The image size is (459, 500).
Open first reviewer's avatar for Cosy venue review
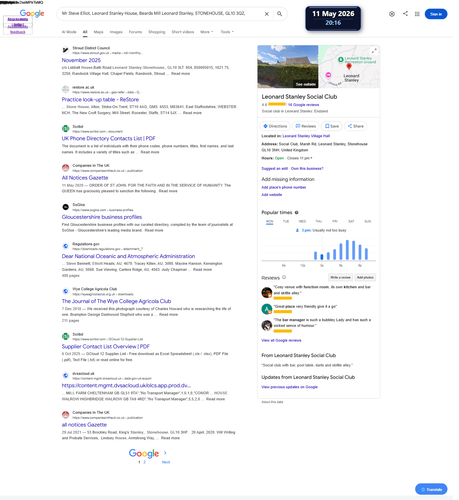click(x=267, y=292)
